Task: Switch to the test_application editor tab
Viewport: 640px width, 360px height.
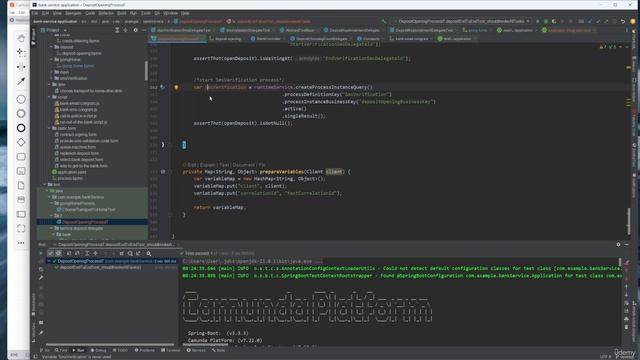Action: (455, 39)
